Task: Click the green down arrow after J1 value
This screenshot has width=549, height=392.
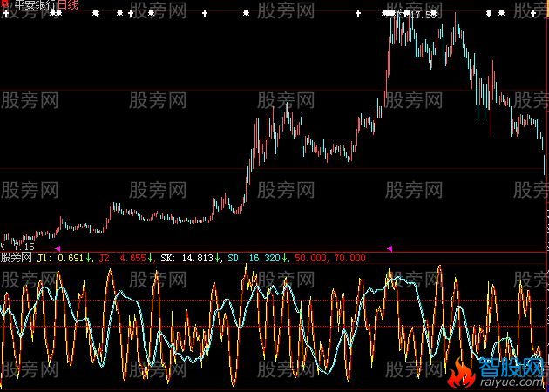Action: (88, 259)
